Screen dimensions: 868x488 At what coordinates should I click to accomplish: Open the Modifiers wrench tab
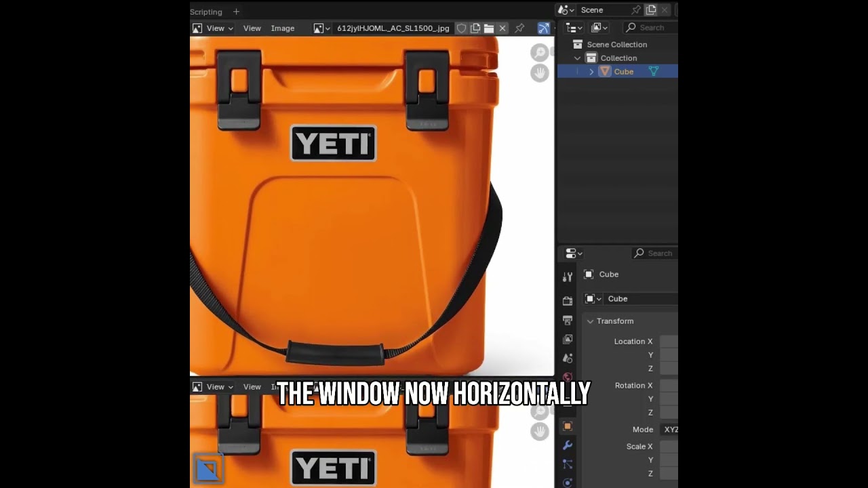(x=568, y=445)
